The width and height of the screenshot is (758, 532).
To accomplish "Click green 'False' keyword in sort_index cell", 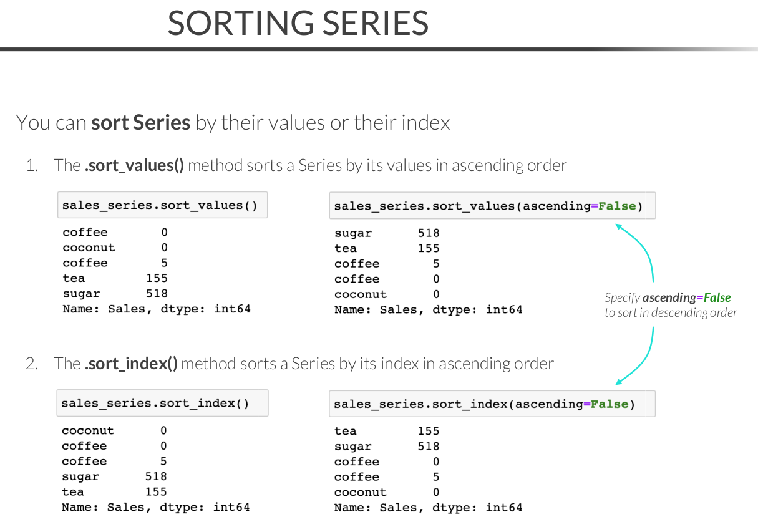I will (610, 404).
